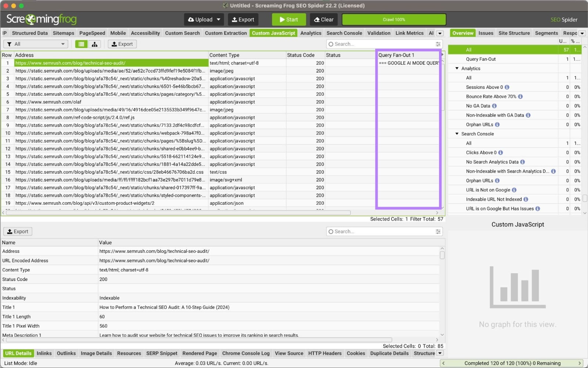Image resolution: width=588 pixels, height=368 pixels.
Task: Select the All filter row in Overview panel
Action: tap(496, 49)
